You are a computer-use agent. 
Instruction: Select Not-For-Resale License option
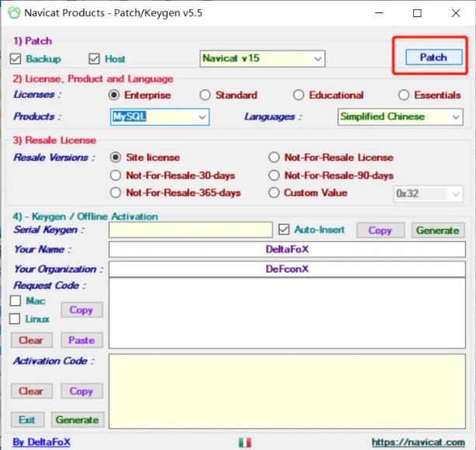coord(274,157)
